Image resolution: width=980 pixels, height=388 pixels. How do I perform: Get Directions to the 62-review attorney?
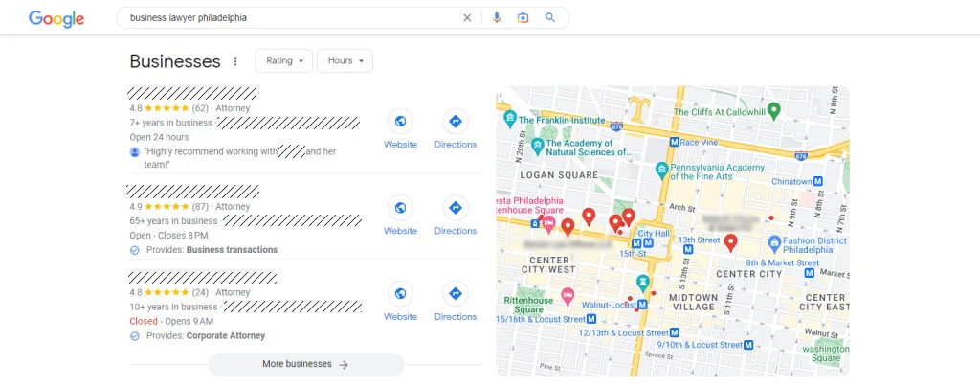456,129
